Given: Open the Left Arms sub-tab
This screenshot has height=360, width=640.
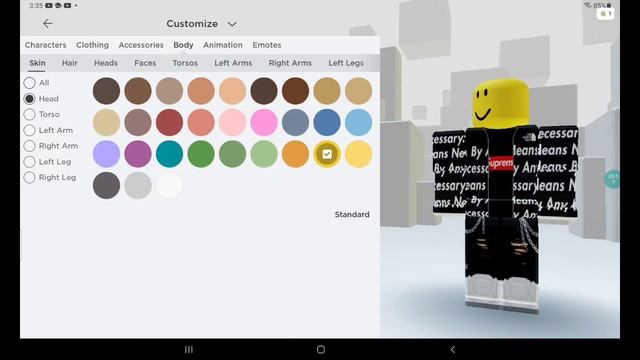Looking at the screenshot, I should [x=233, y=63].
